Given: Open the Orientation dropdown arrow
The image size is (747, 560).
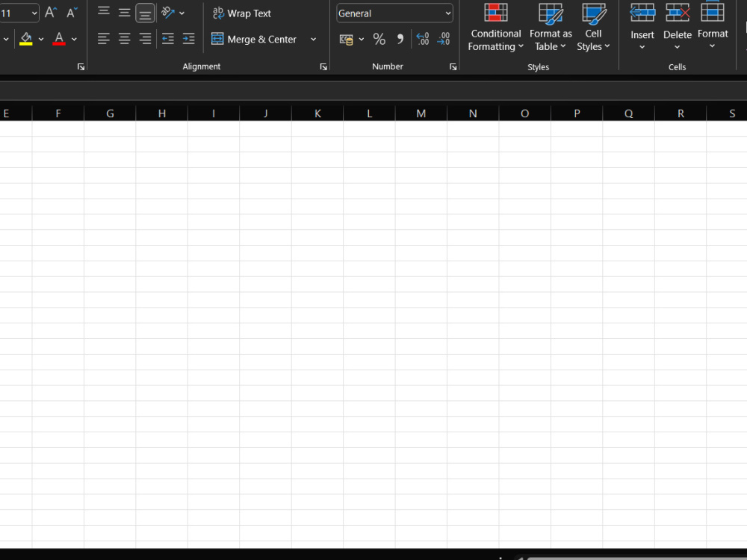Looking at the screenshot, I should point(182,13).
